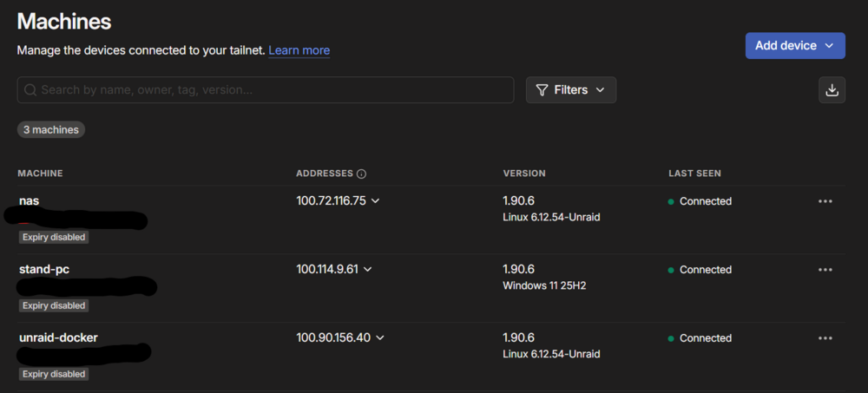This screenshot has height=393, width=868.
Task: Open the unraid-docker machine details
Action: coord(59,337)
